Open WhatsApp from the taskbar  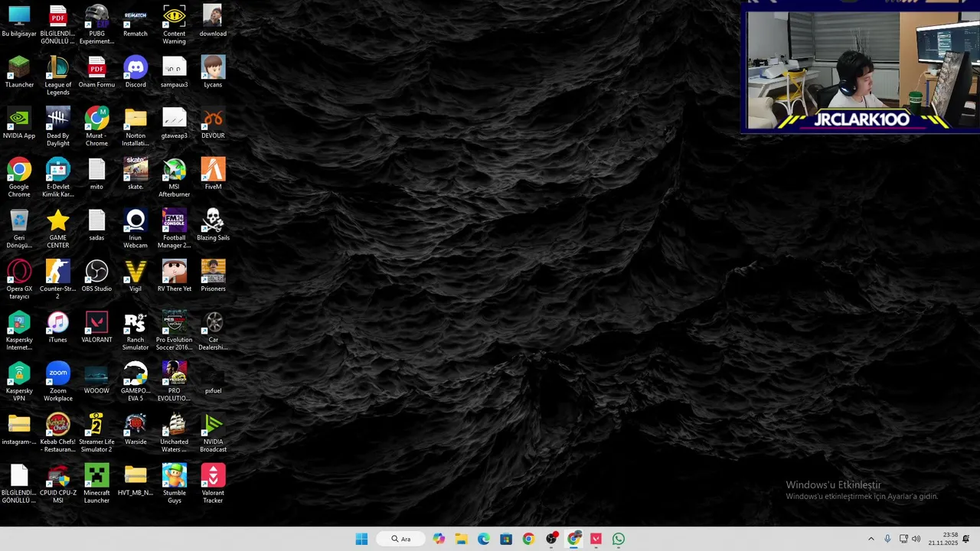point(619,539)
